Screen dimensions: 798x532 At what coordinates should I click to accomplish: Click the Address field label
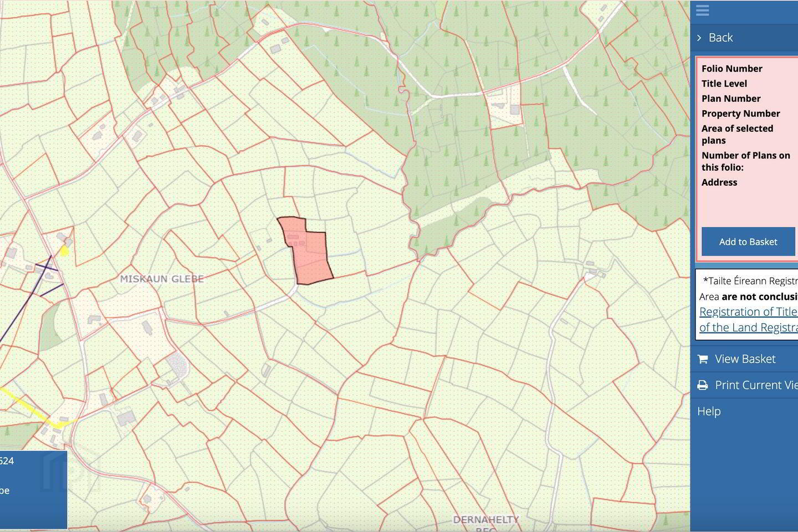pyautogui.click(x=719, y=182)
